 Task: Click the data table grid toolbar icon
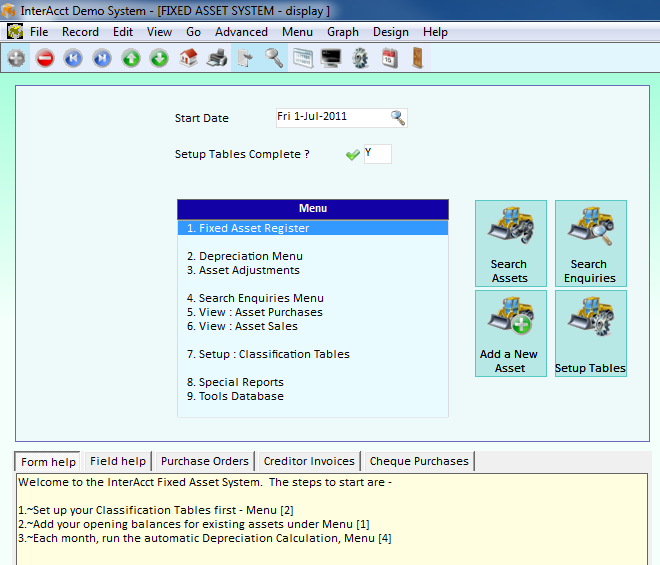point(303,58)
